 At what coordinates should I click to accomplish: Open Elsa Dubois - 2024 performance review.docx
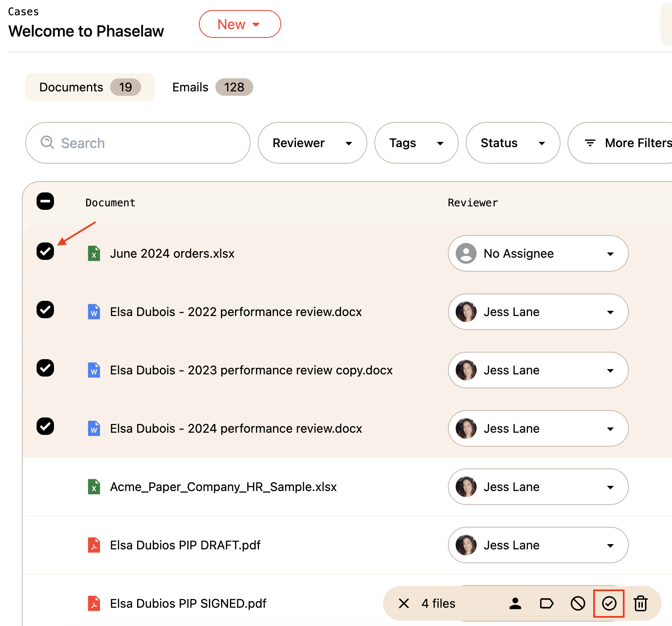tap(236, 428)
